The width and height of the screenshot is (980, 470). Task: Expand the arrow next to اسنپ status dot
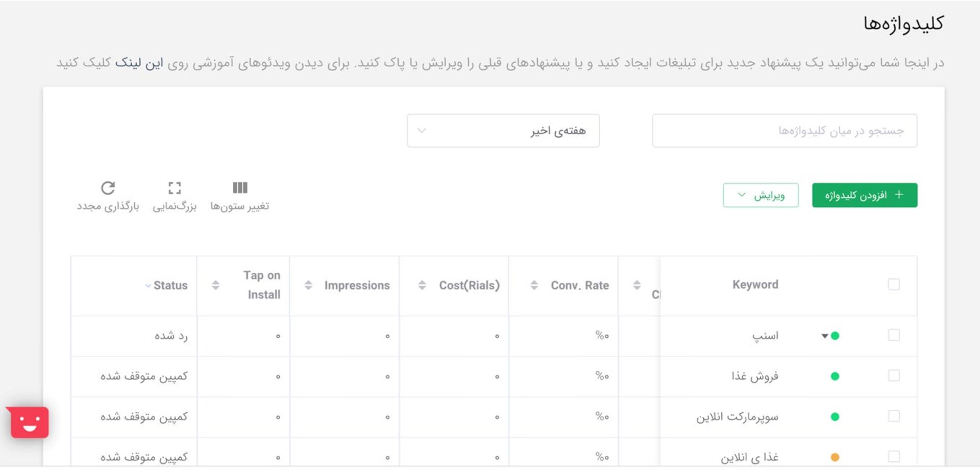pyautogui.click(x=824, y=336)
